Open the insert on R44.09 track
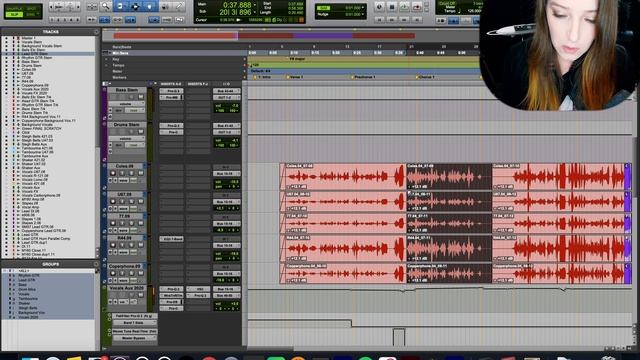Viewport: 640px width, 360px height. [171, 239]
